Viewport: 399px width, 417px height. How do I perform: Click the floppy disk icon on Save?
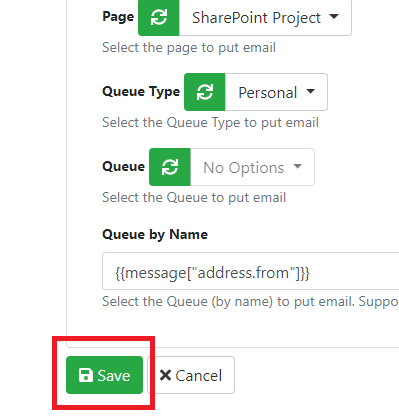(86, 375)
